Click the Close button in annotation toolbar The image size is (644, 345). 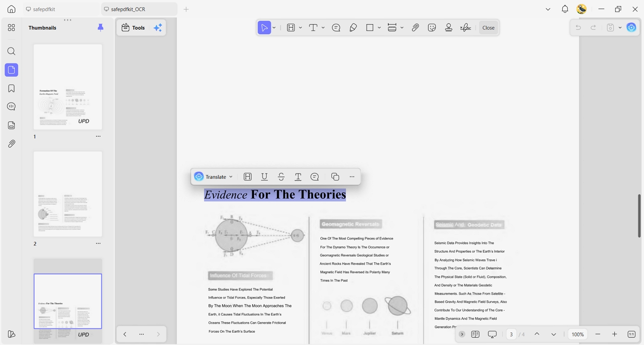tap(488, 28)
